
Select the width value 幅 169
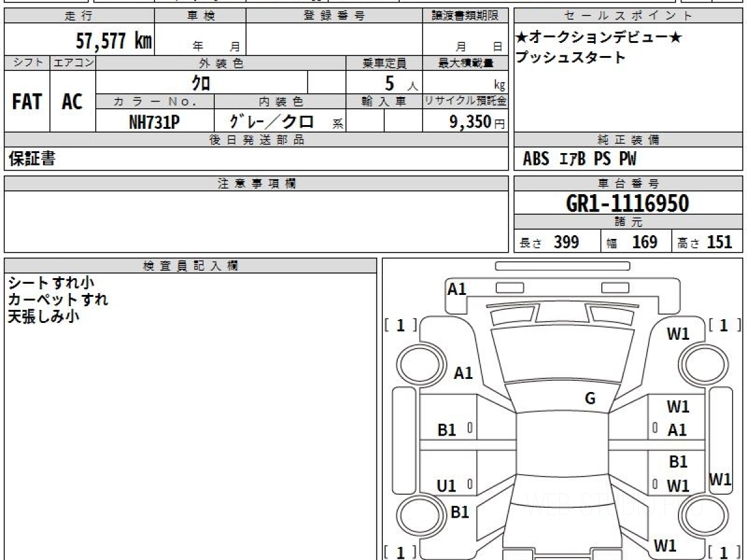tap(632, 242)
